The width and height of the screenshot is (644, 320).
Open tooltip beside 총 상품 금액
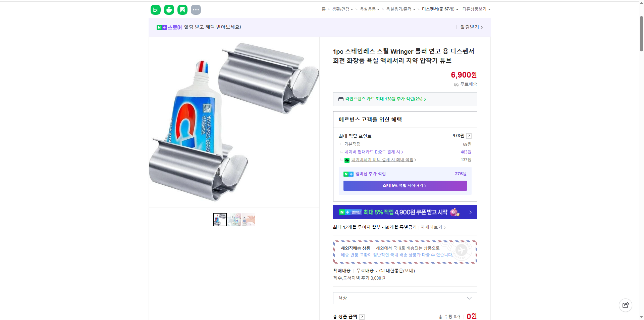(362, 317)
